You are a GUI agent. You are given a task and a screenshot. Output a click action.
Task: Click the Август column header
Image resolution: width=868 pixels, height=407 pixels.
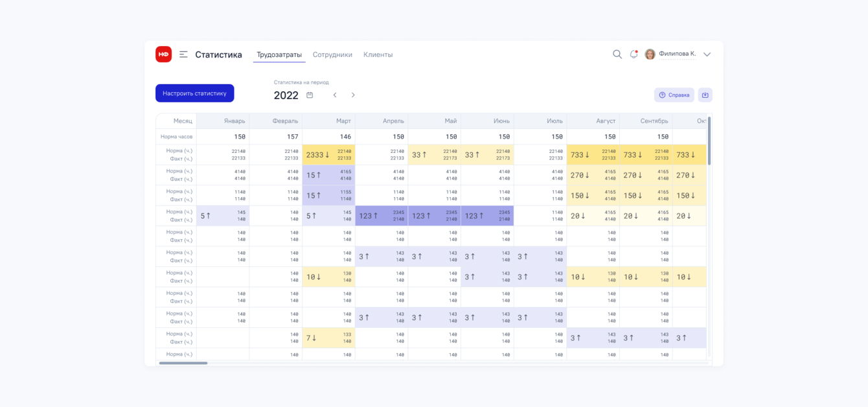pyautogui.click(x=593, y=121)
